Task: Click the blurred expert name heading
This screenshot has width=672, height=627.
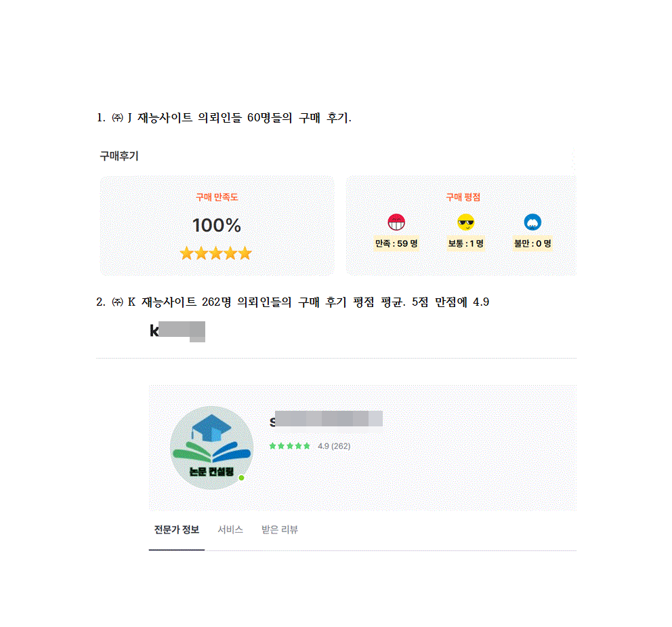Action: coord(326,419)
